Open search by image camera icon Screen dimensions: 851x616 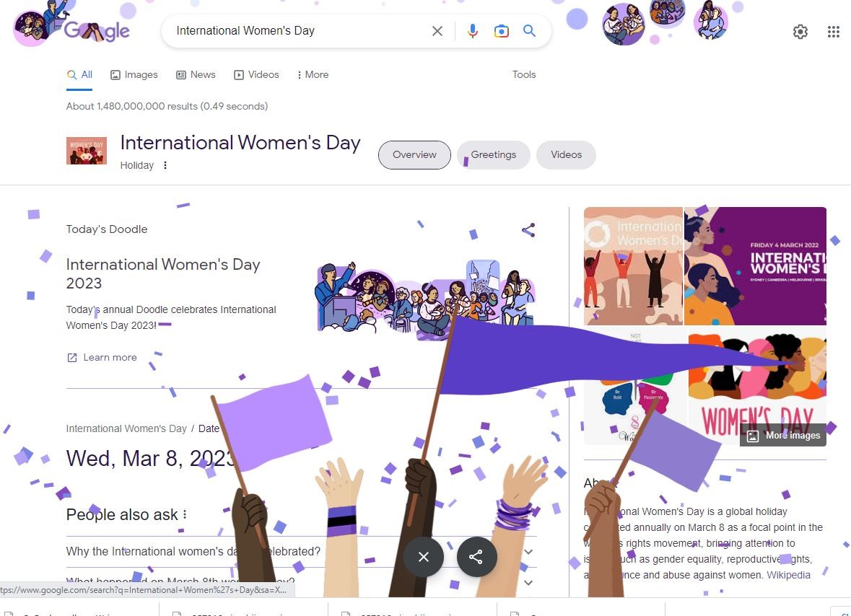[502, 31]
